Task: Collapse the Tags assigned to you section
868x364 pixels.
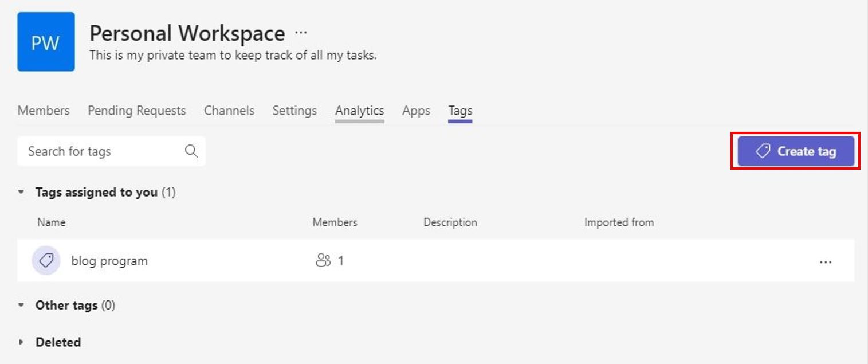Action: click(21, 193)
